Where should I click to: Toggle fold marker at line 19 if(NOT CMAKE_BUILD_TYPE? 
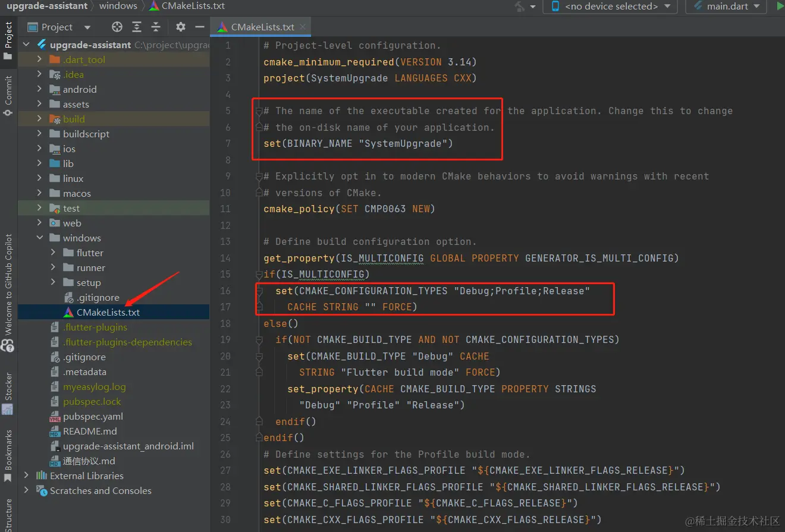point(259,340)
